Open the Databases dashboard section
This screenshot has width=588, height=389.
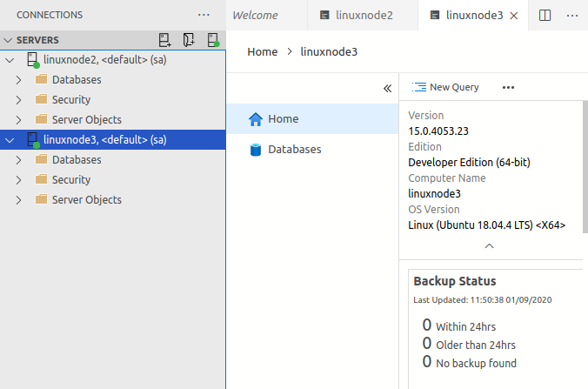point(294,150)
